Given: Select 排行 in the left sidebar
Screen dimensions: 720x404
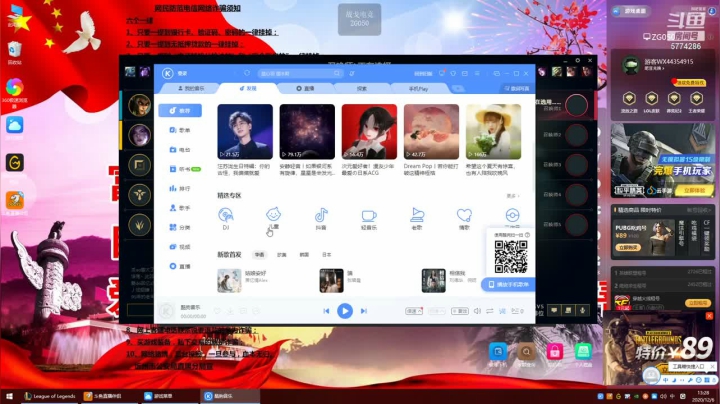Looking at the screenshot, I should coord(180,189).
